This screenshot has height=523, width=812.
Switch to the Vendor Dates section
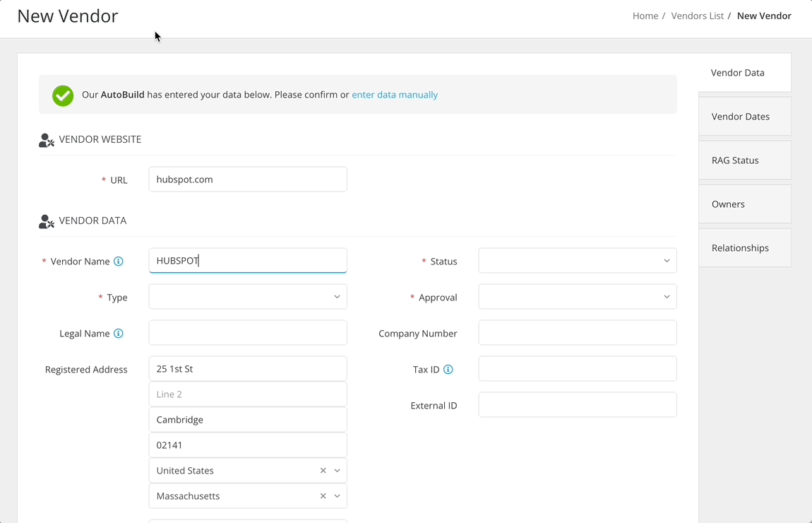740,116
